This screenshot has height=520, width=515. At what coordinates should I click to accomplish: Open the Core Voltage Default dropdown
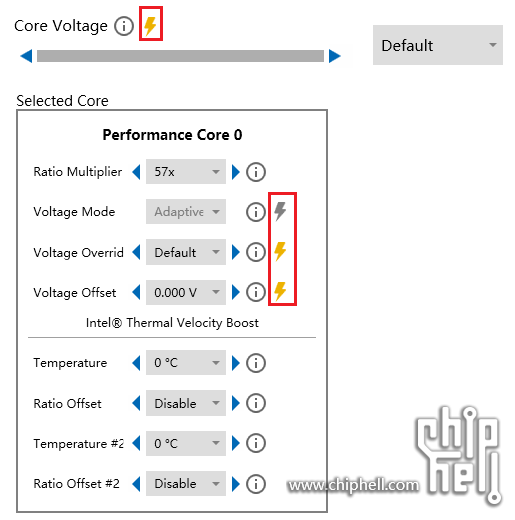click(438, 45)
